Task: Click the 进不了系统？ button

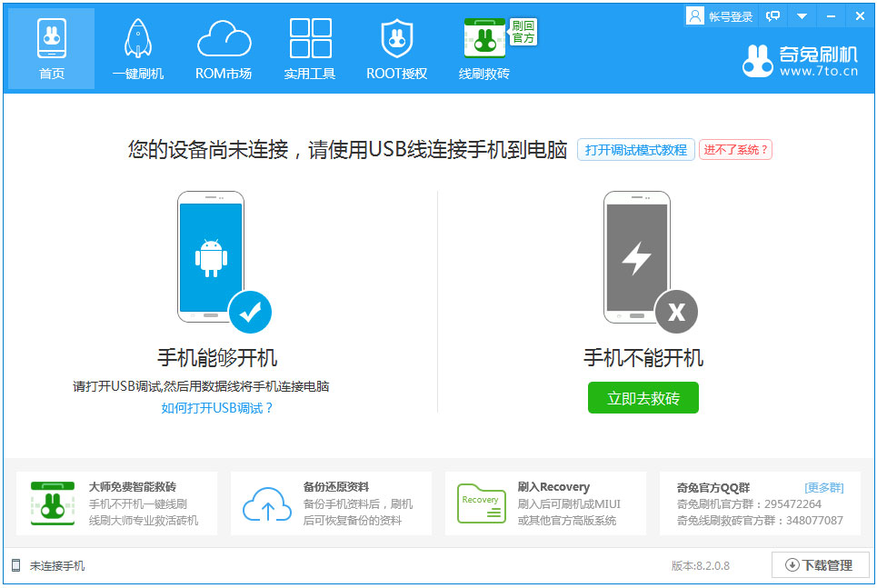Action: click(735, 150)
